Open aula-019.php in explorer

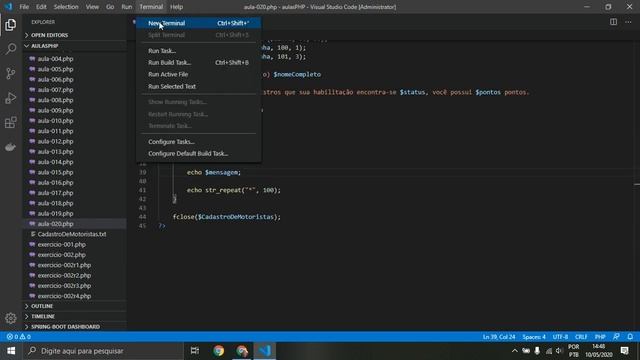click(x=75, y=213)
